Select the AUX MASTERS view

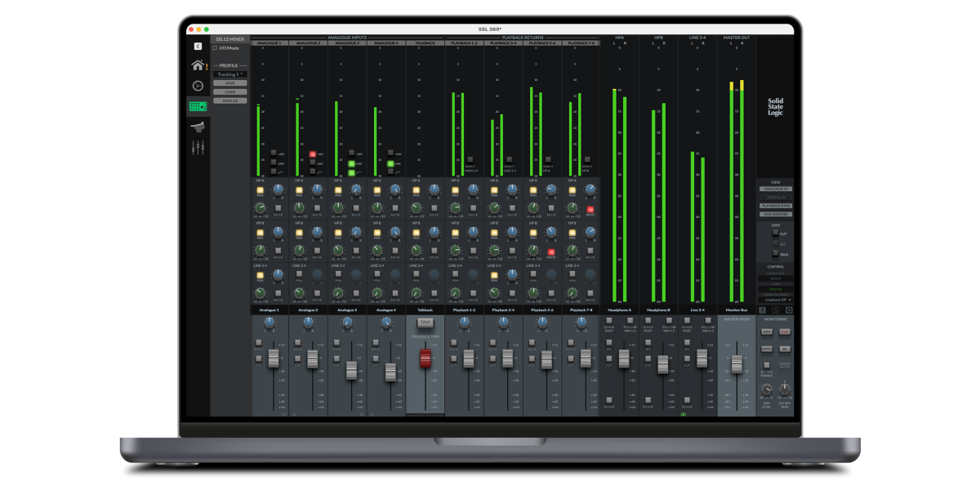coord(776,214)
